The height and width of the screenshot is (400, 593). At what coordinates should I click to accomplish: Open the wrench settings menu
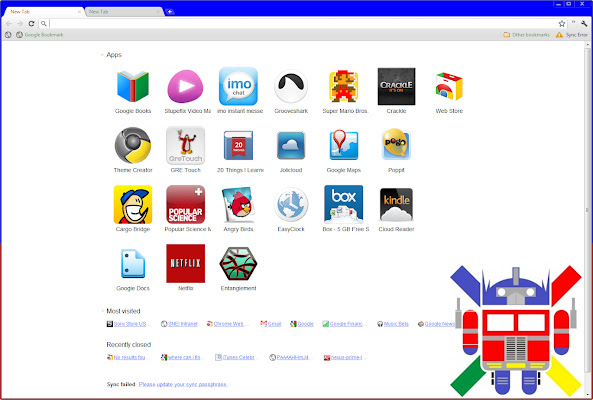(x=584, y=23)
